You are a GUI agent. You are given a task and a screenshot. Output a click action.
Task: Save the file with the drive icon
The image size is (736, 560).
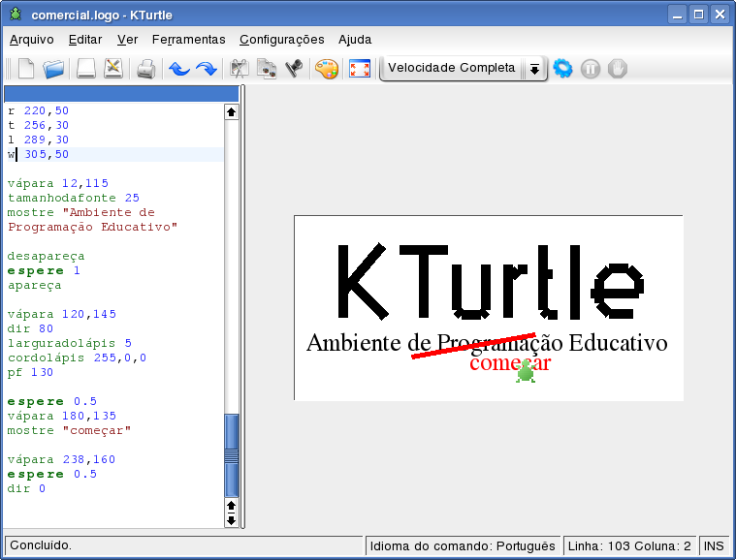pos(86,69)
